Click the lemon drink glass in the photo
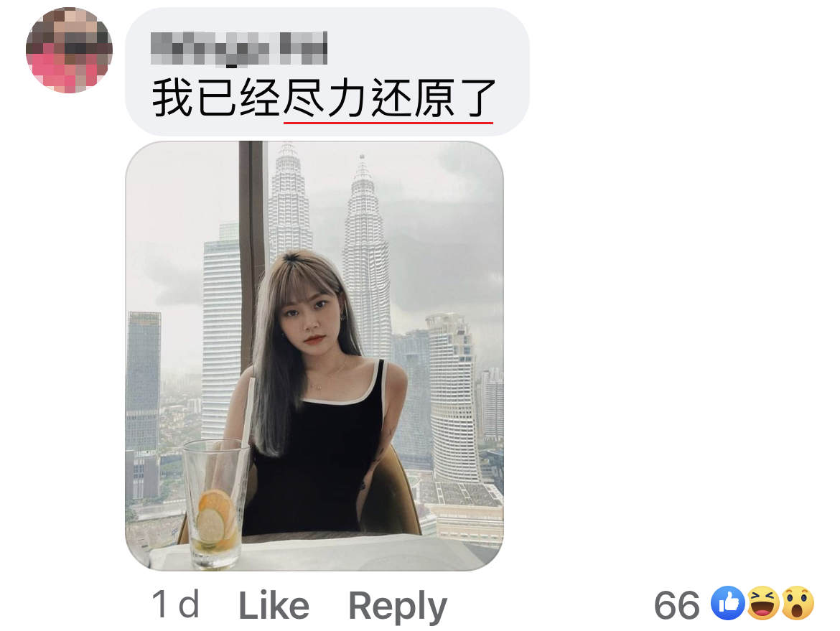Viewport: 840px width, 631px height. tap(215, 503)
